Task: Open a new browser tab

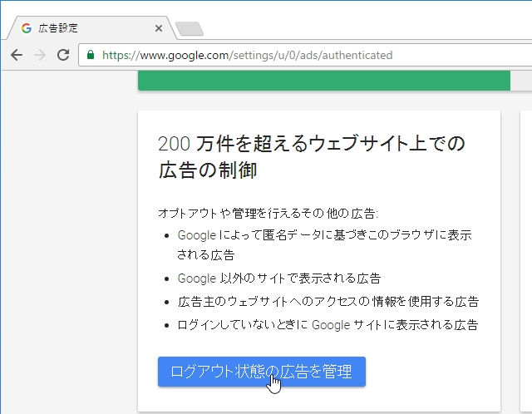Action: pyautogui.click(x=190, y=29)
